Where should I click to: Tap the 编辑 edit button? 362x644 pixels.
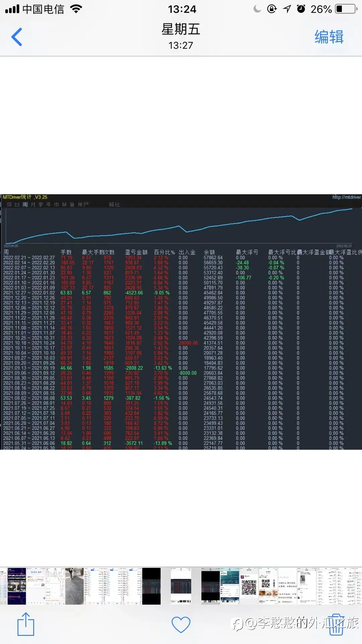[x=329, y=37]
